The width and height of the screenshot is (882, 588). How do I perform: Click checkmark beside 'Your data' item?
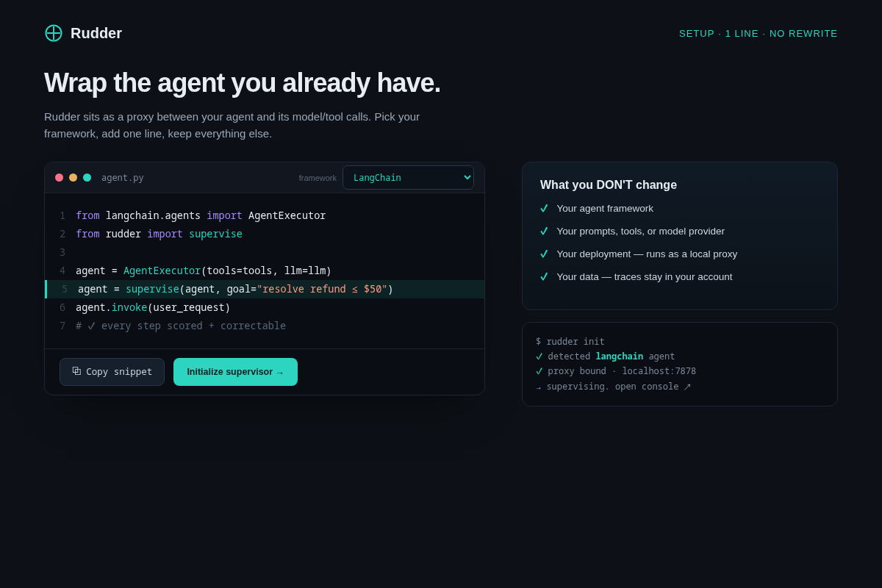coord(544,277)
